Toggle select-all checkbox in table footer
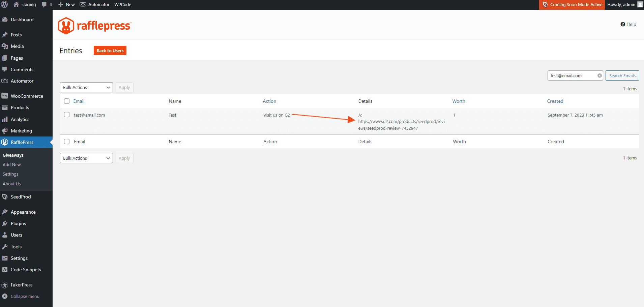This screenshot has width=644, height=307. 67,142
